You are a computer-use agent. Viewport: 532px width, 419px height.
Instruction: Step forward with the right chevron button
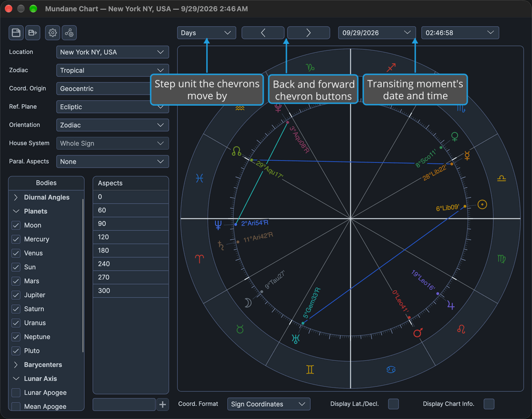point(309,33)
